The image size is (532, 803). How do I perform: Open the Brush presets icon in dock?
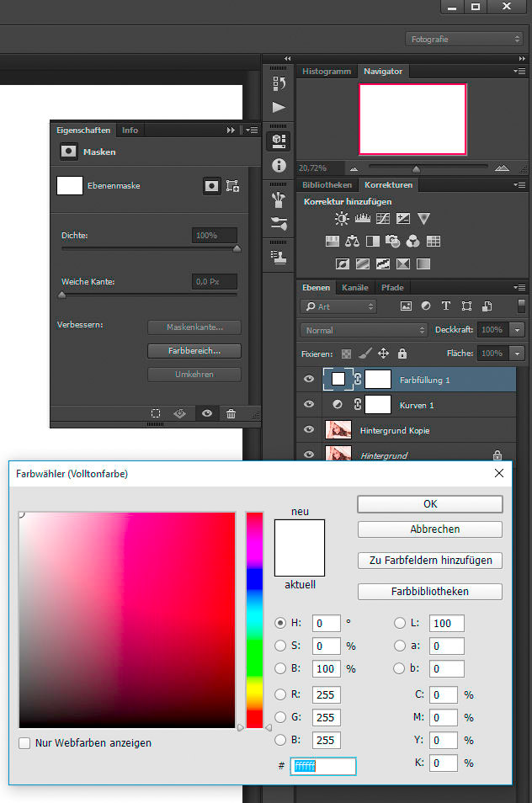tap(279, 199)
